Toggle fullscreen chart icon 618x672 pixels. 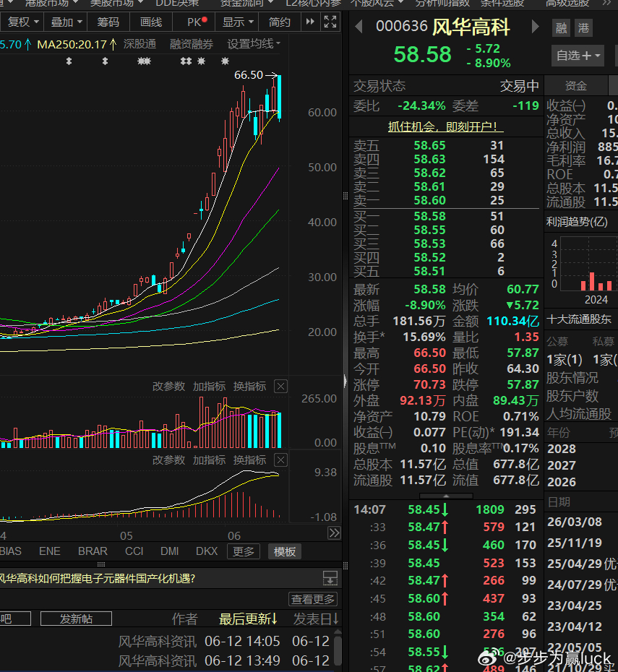330,22
